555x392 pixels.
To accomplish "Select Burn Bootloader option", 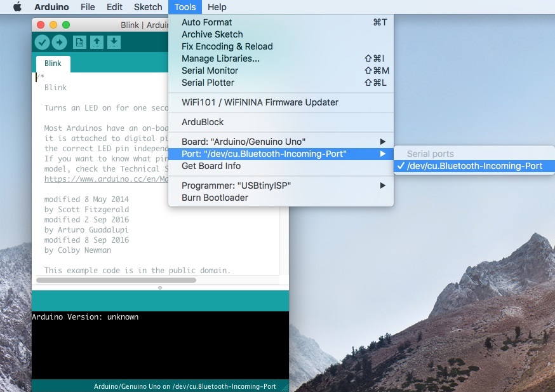I will [215, 198].
